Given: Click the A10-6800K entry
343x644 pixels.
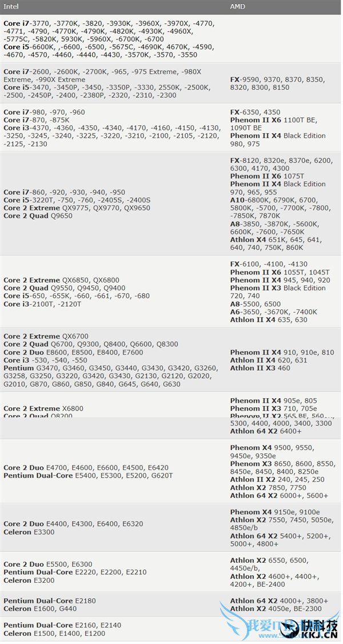Looking at the screenshot, I should [252, 200].
